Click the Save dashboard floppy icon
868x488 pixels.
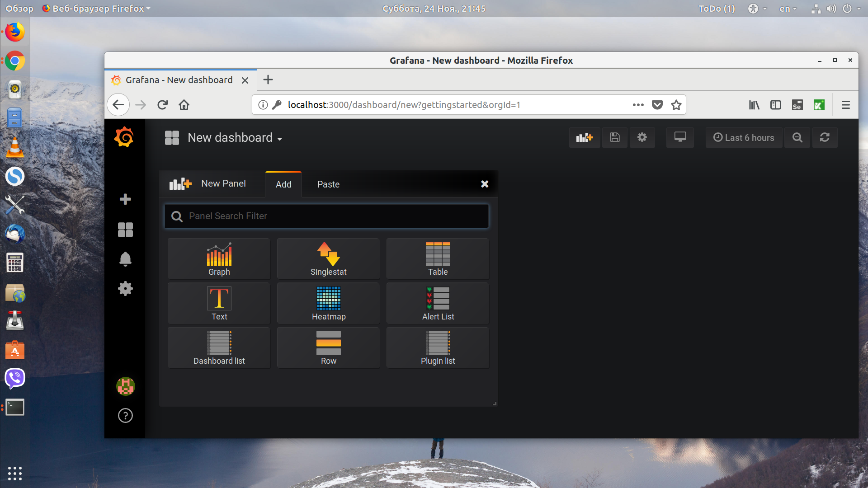click(614, 137)
